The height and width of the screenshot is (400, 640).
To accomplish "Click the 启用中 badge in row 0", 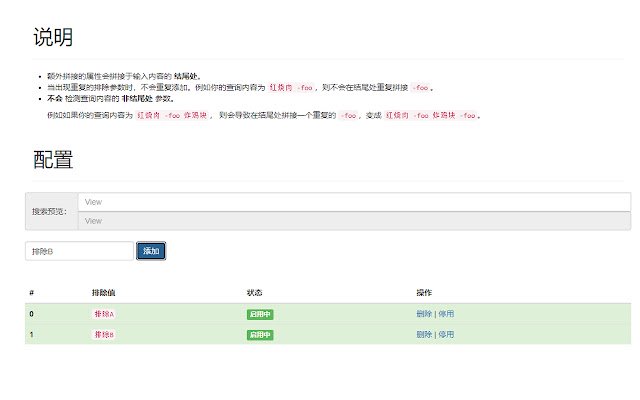I will point(260,314).
